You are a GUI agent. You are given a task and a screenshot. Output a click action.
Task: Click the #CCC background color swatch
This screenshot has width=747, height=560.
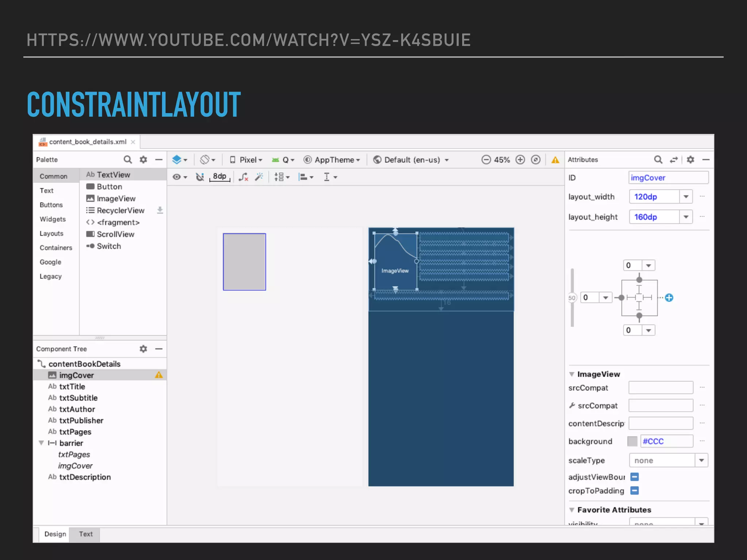pos(632,442)
